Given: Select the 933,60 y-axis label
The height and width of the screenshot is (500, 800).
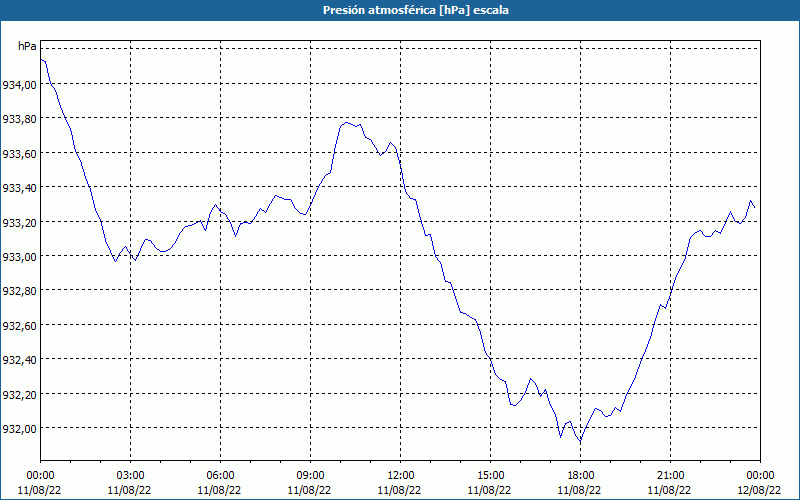Looking at the screenshot, I should coord(19,154).
